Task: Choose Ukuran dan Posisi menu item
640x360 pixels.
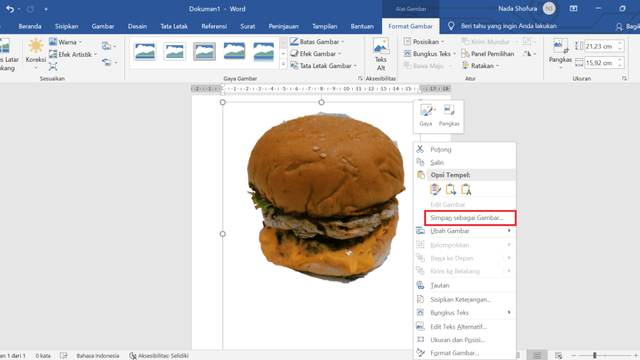Action: pos(465,340)
